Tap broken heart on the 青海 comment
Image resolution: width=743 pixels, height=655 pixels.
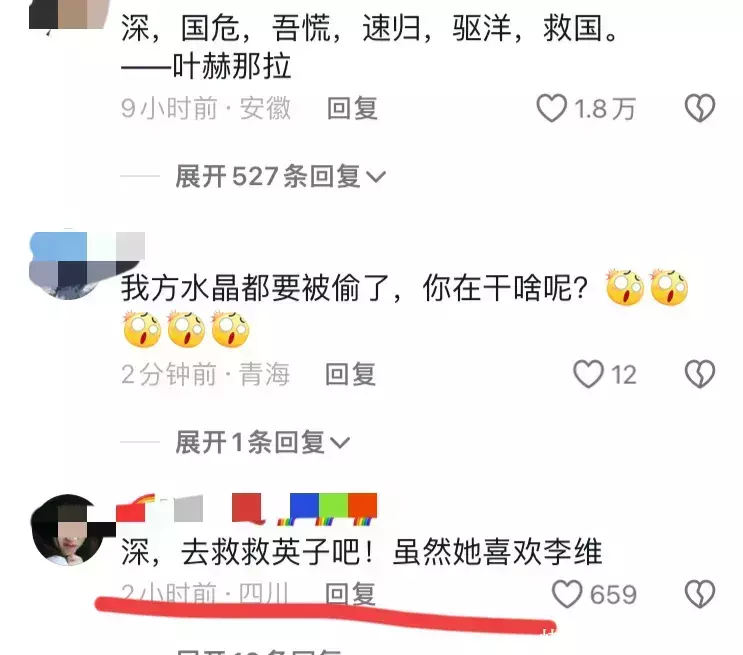(700, 374)
